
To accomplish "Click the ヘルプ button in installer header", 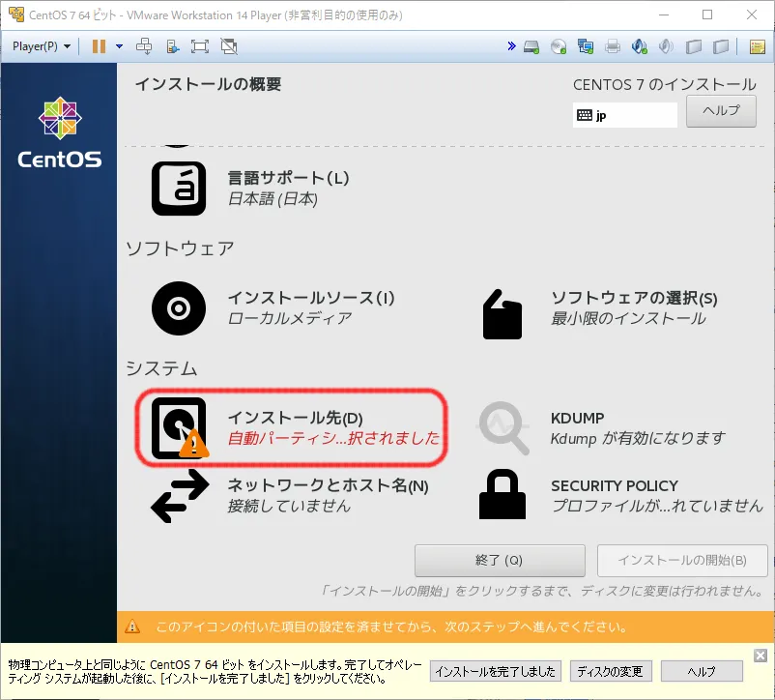I will point(721,111).
